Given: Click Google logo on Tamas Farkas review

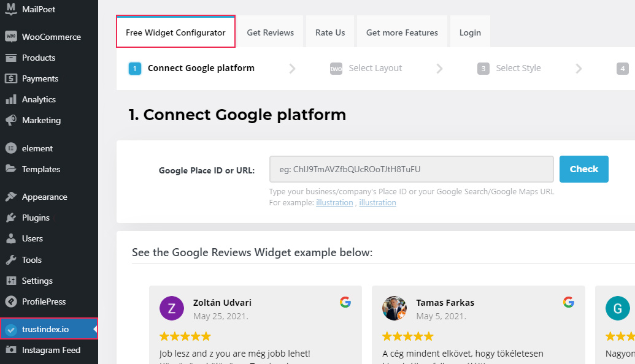Looking at the screenshot, I should [569, 302].
